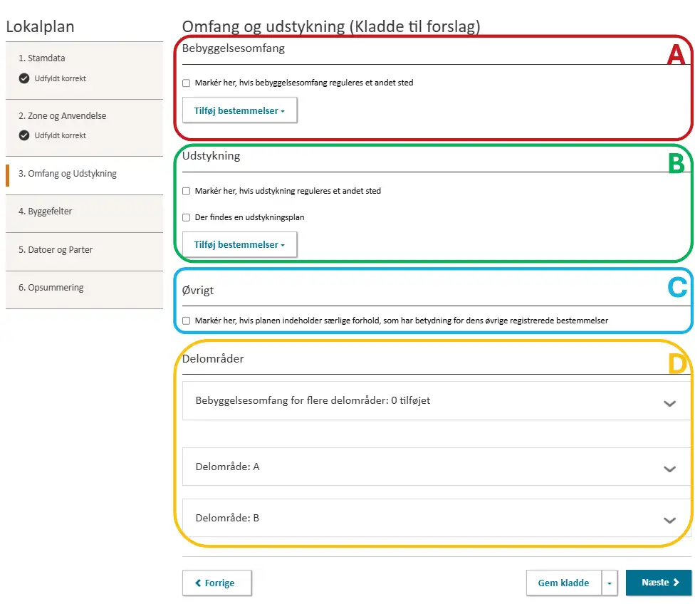
Task: Click the checkmark icon under Stamdata
Action: (24, 78)
